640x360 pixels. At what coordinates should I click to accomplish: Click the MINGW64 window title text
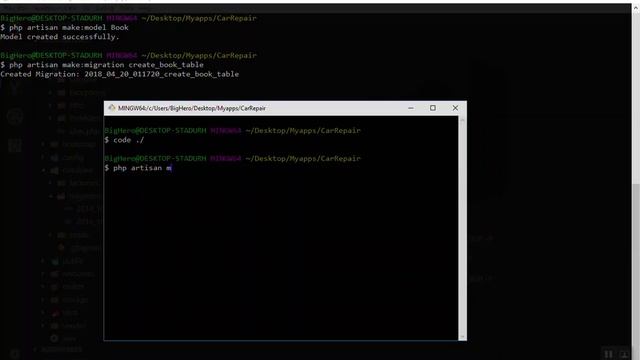[x=192, y=108]
